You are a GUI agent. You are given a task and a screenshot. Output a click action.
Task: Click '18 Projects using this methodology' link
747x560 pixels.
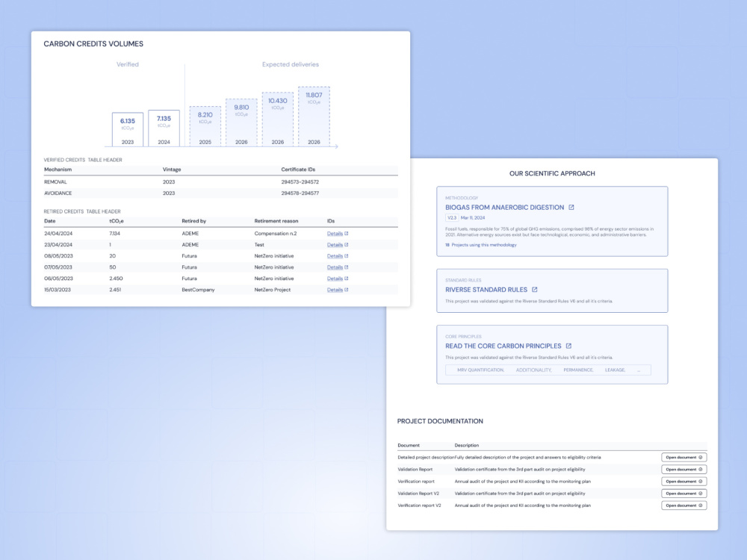pos(480,245)
